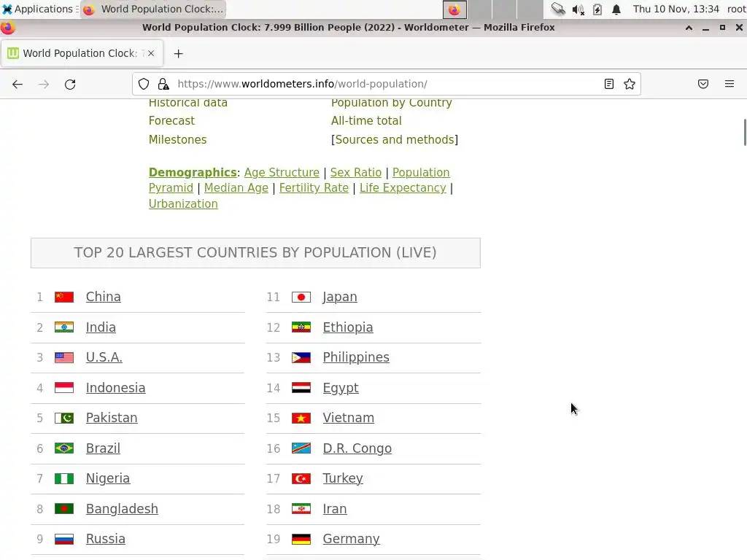747x560 pixels.
Task: Open the China population link
Action: (x=104, y=297)
